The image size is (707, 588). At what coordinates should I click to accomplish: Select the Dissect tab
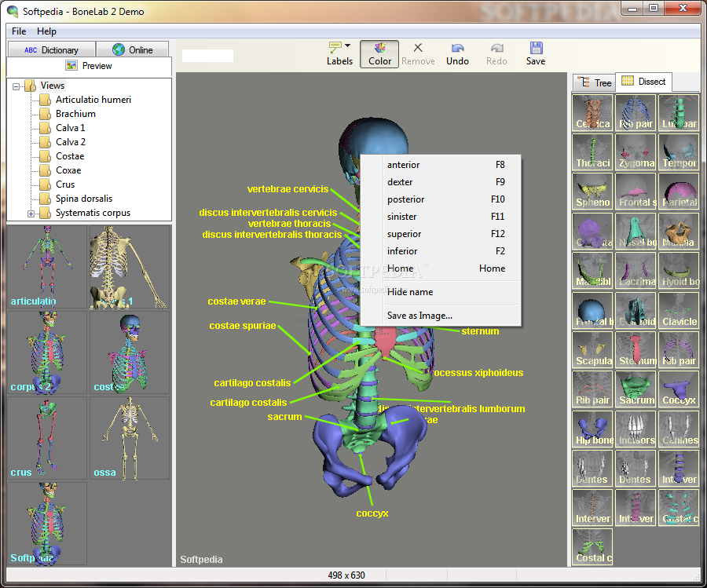click(643, 82)
